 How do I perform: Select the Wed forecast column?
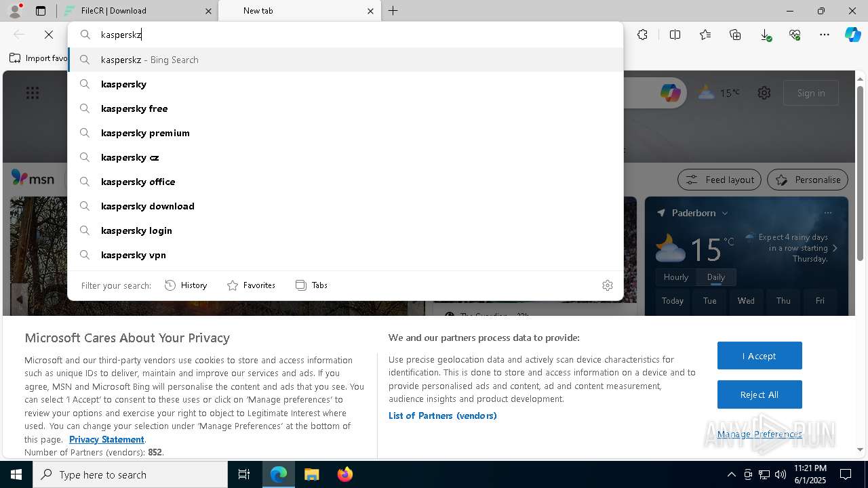point(746,301)
